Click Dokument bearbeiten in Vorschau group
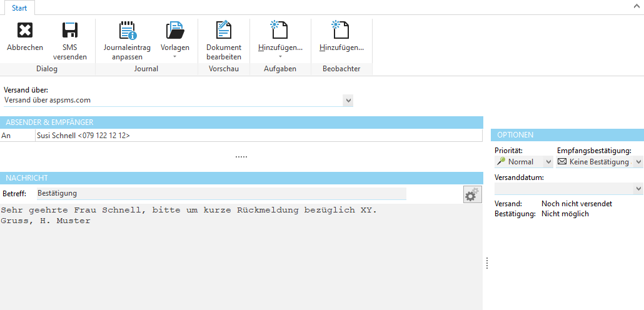Viewport: 644px width, 310px height. tap(224, 41)
